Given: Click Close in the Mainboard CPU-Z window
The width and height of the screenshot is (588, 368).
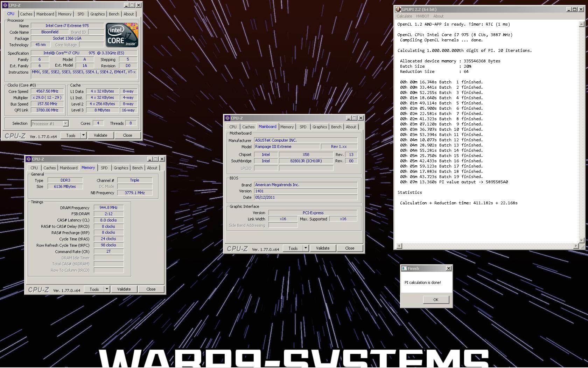Looking at the screenshot, I should (x=350, y=248).
